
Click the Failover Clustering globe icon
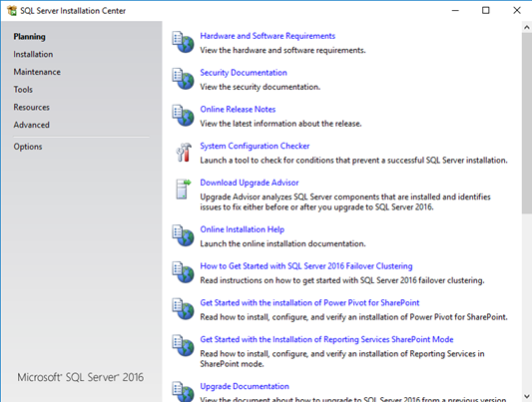click(x=183, y=272)
